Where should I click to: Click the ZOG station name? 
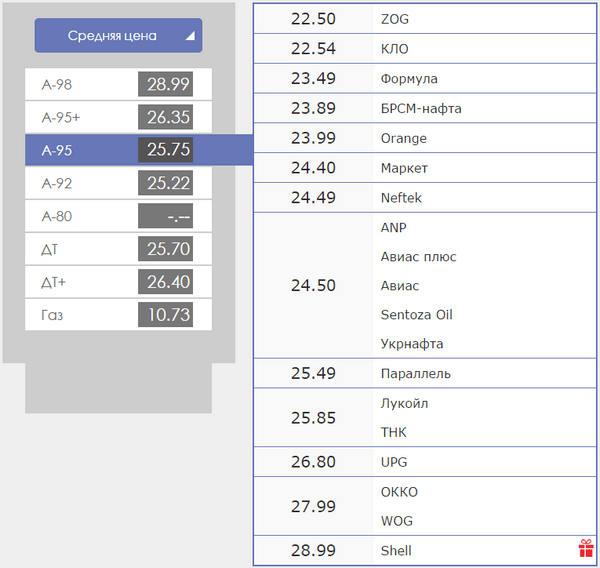pos(394,19)
